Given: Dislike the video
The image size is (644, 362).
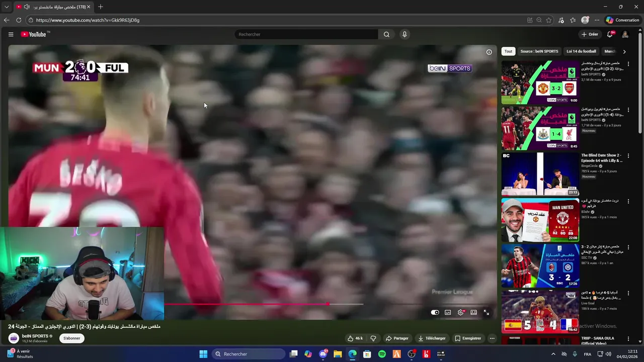Looking at the screenshot, I should coord(373,338).
